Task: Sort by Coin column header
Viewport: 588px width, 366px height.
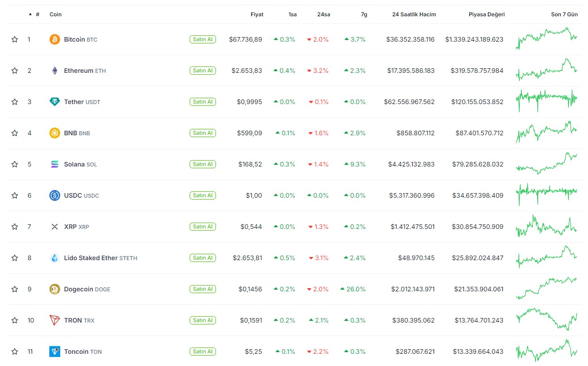Action: pos(56,14)
